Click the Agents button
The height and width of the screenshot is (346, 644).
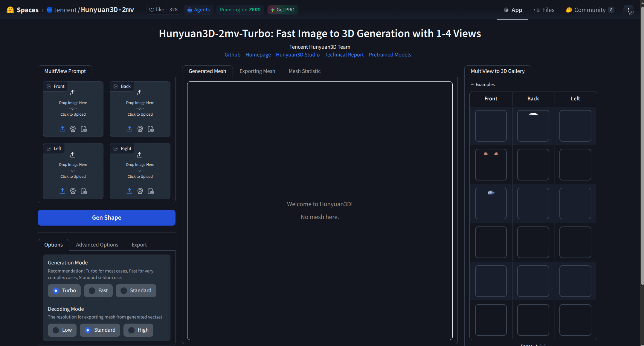click(199, 10)
